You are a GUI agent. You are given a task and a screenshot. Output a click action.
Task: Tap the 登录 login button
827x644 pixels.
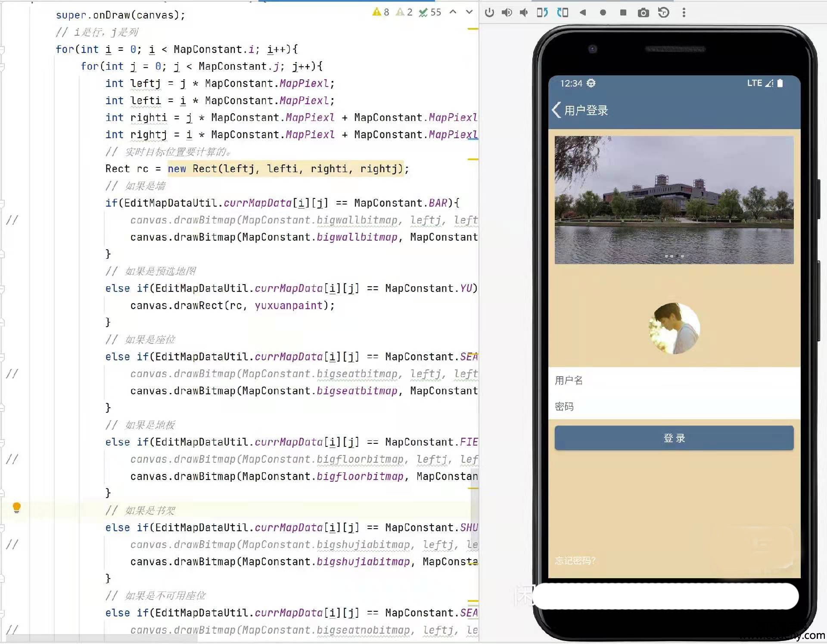coord(674,438)
